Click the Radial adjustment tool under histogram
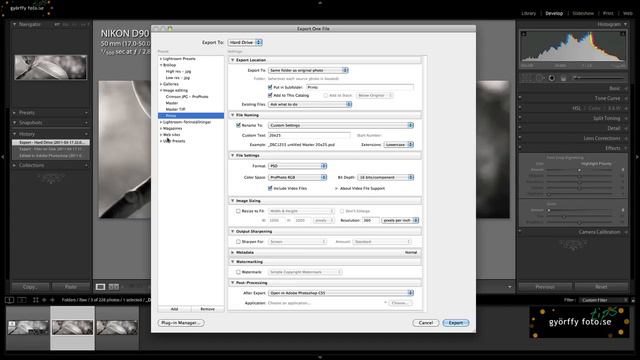Viewport: 640px width, 360px height. pyautogui.click(x=551, y=78)
